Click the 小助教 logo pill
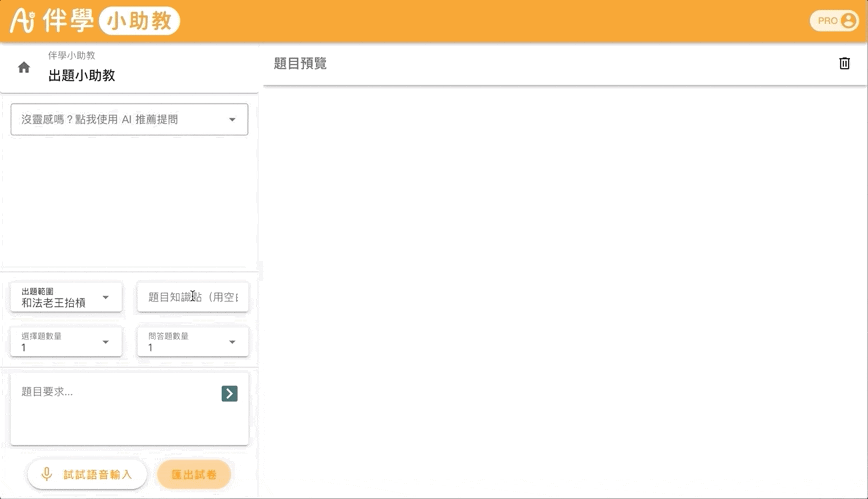 (139, 21)
